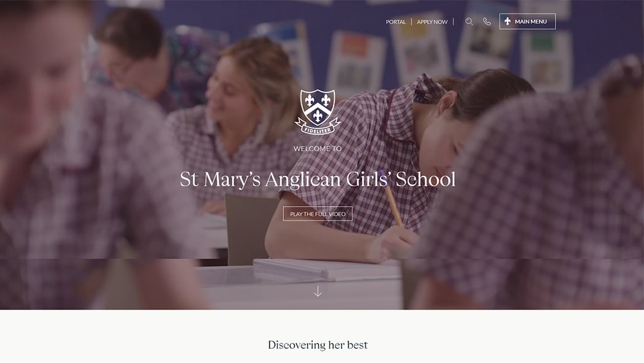Click the Discovering her best heading
Image resolution: width=644 pixels, height=363 pixels.
[x=318, y=345]
